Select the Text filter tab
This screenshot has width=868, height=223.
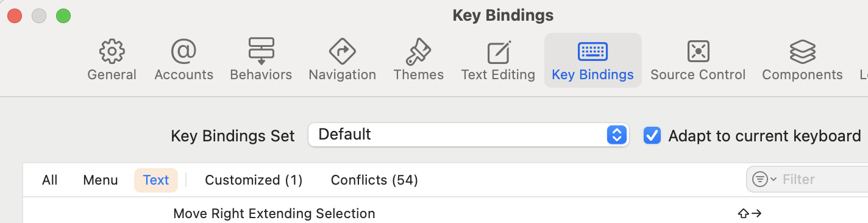pos(156,180)
